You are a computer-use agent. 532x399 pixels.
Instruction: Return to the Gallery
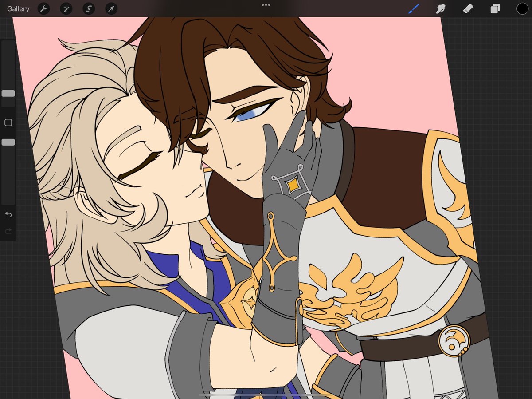coord(18,8)
